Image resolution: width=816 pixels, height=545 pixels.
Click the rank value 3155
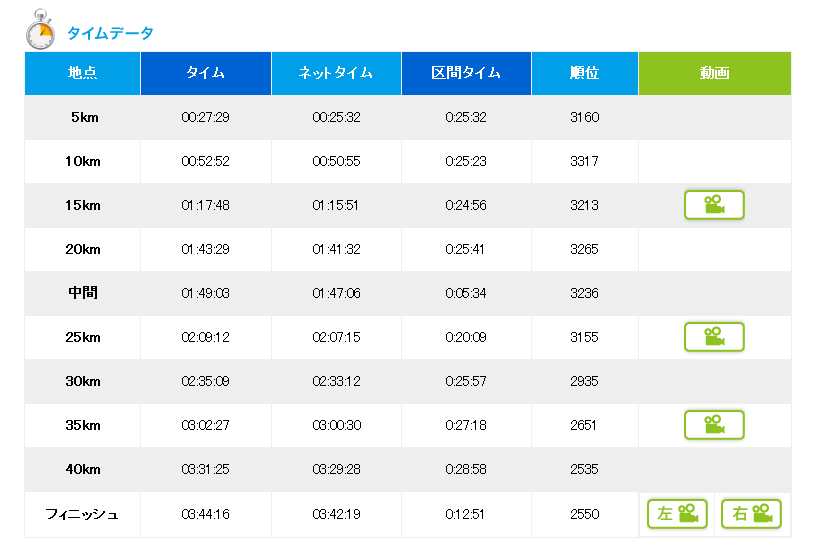coord(584,337)
